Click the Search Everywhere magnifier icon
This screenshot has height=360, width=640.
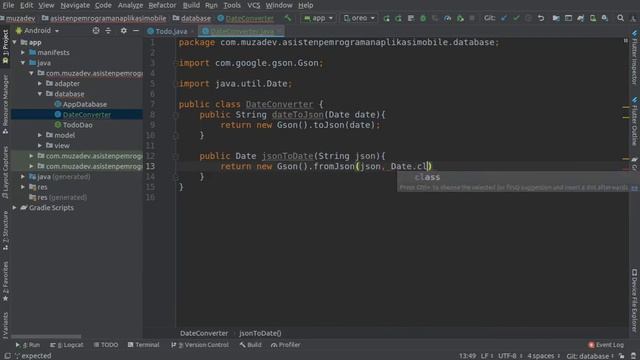click(620, 18)
